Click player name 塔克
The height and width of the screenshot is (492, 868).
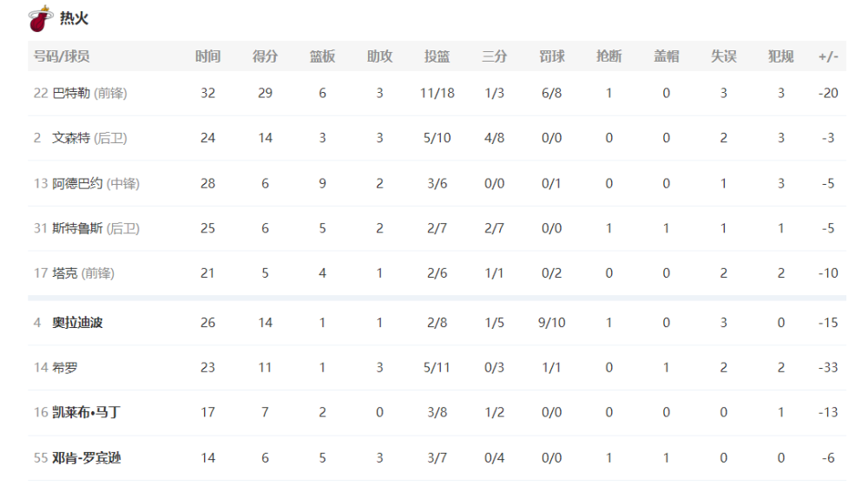[x=65, y=272]
